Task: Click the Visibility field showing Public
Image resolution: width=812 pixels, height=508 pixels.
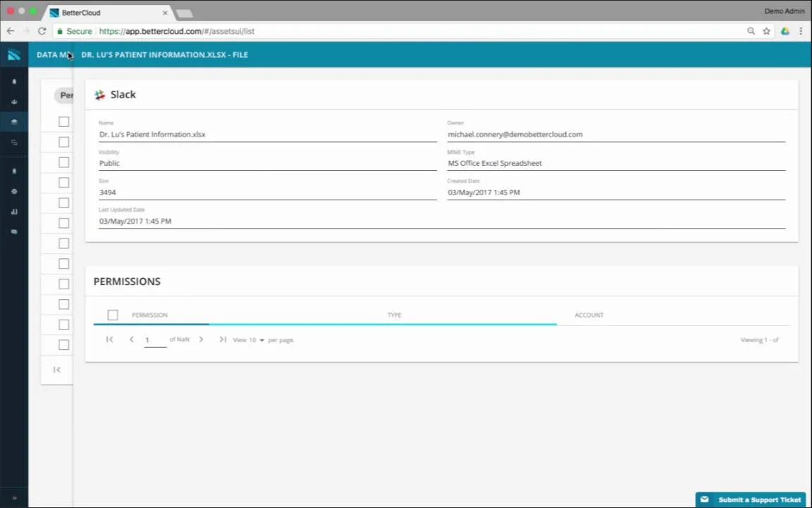Action: pyautogui.click(x=268, y=163)
